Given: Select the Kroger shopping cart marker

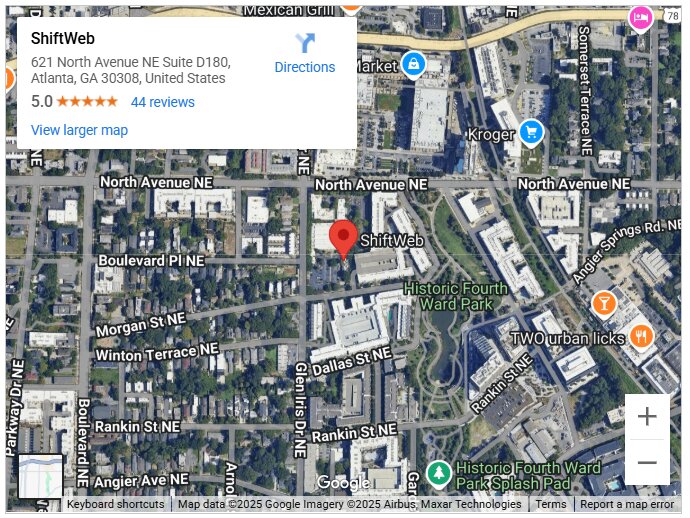Looking at the screenshot, I should click(532, 133).
